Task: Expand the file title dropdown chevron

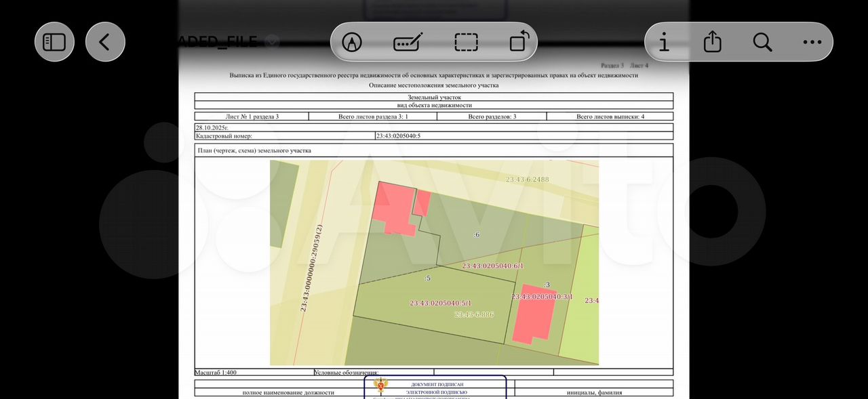Action: pos(272,42)
